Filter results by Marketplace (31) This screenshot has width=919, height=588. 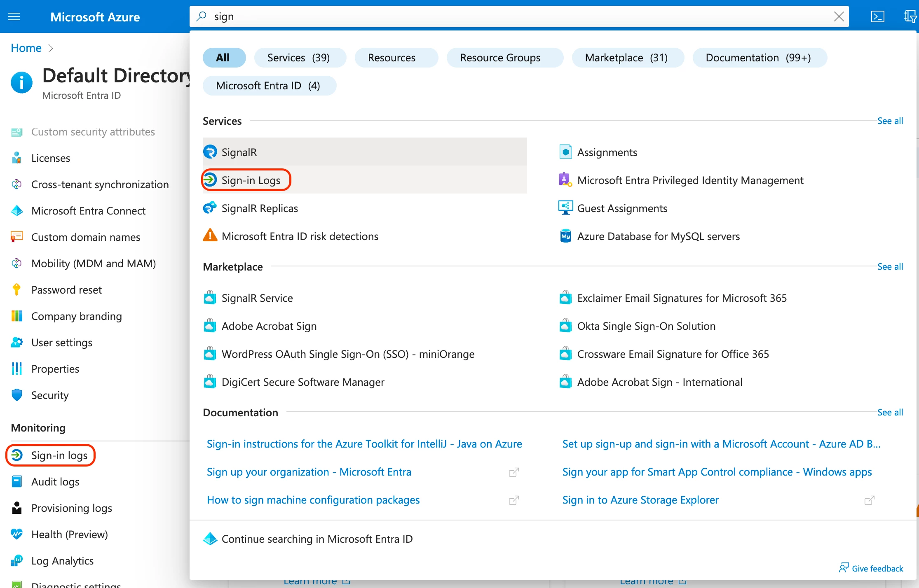pos(626,58)
